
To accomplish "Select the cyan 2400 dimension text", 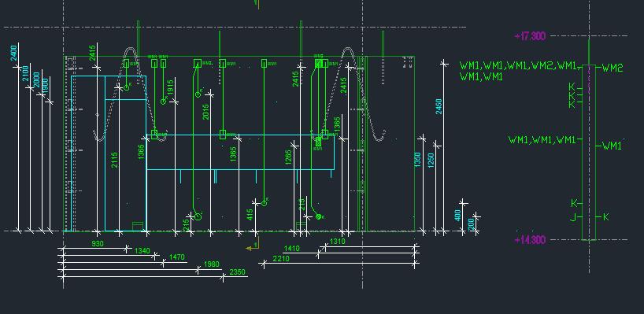I will 13,54.
